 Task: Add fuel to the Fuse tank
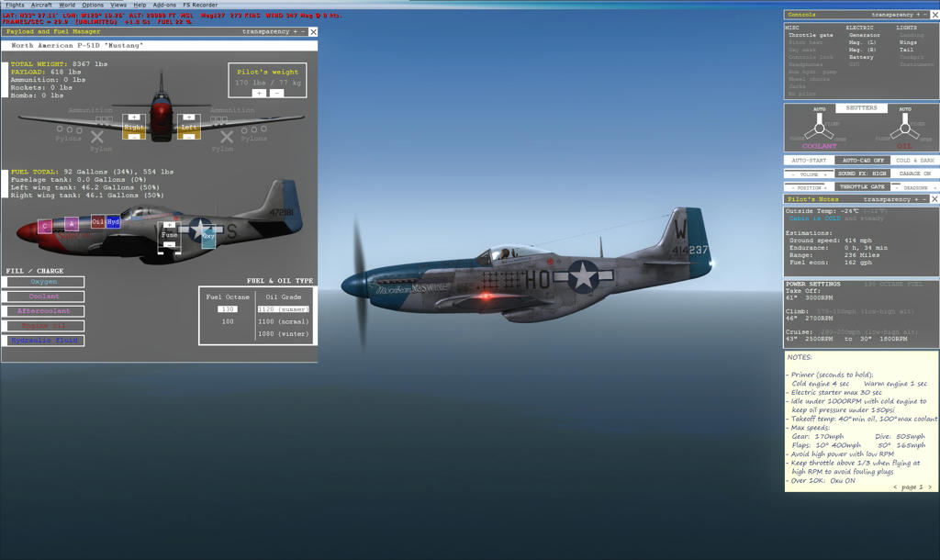coord(169,225)
